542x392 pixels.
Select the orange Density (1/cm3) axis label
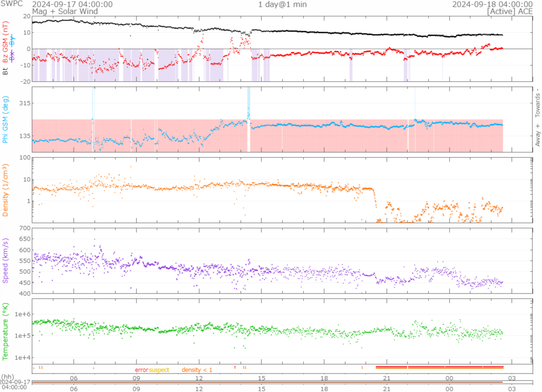click(5, 190)
